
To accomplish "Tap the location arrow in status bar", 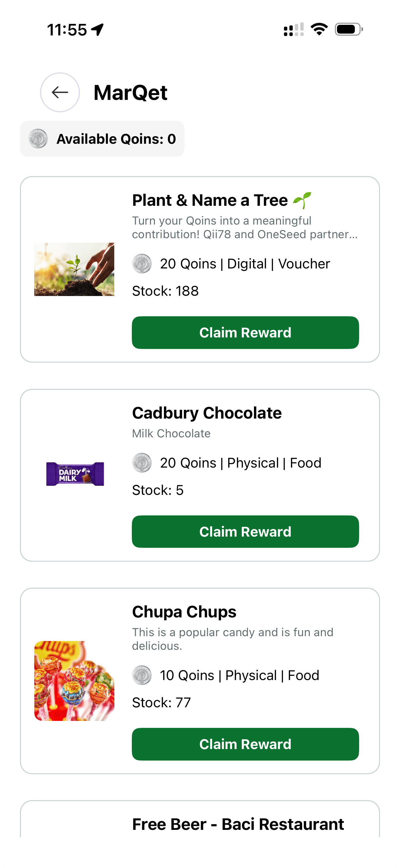I will coord(98,30).
